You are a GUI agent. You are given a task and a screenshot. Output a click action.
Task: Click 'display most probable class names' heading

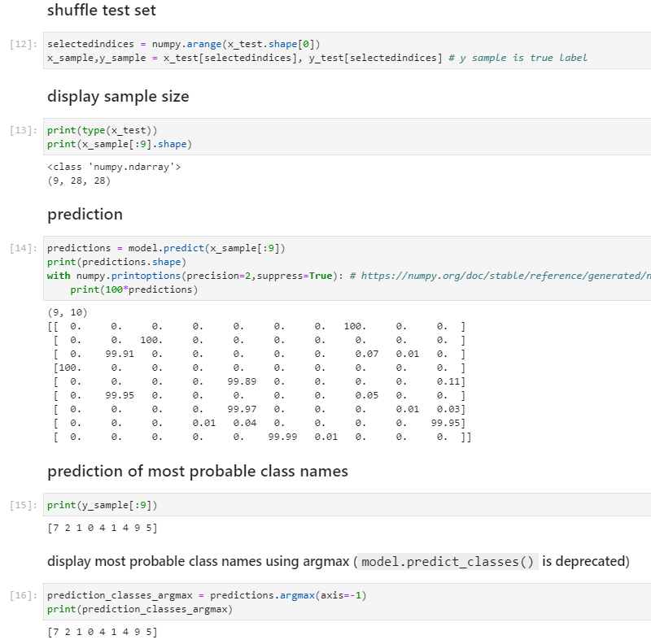[339, 561]
